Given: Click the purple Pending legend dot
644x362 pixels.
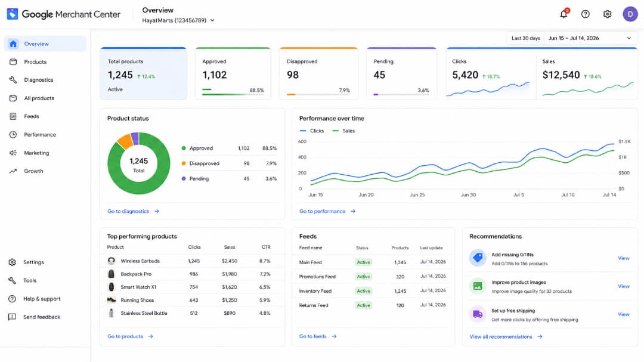Looking at the screenshot, I should [x=184, y=179].
